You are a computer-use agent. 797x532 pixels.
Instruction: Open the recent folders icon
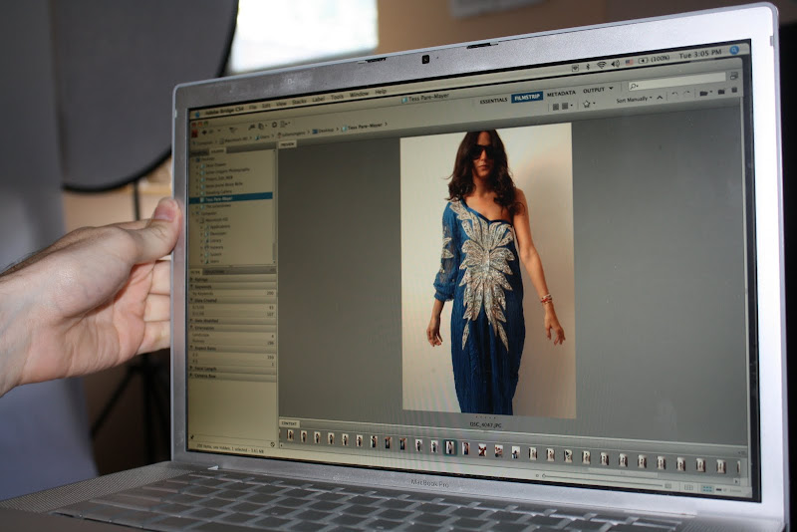point(705,93)
